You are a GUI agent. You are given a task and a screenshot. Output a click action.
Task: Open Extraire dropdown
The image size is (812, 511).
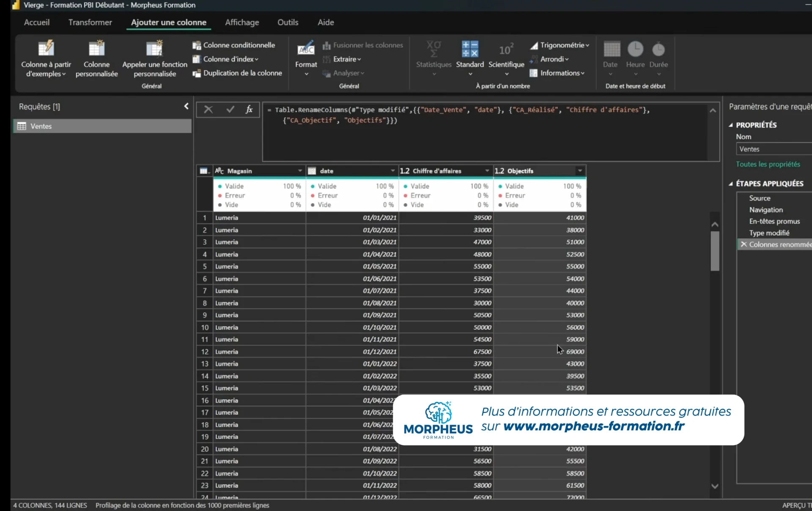coord(342,59)
